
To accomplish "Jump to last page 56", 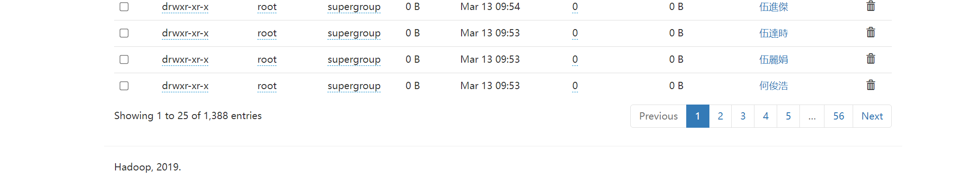I will [839, 116].
